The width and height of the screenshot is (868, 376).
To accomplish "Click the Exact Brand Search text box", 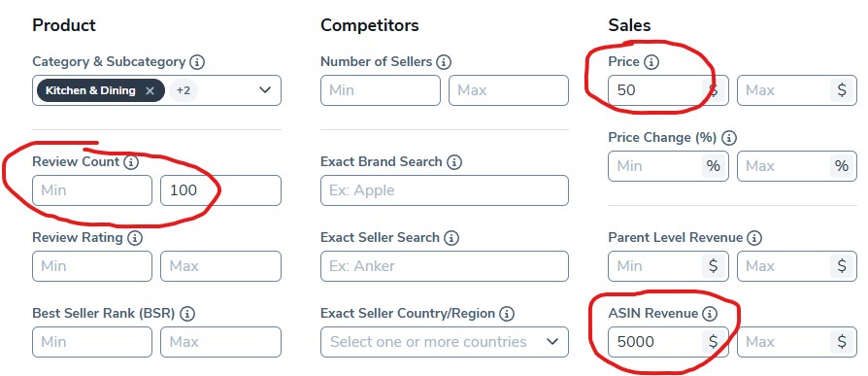I will click(x=445, y=190).
